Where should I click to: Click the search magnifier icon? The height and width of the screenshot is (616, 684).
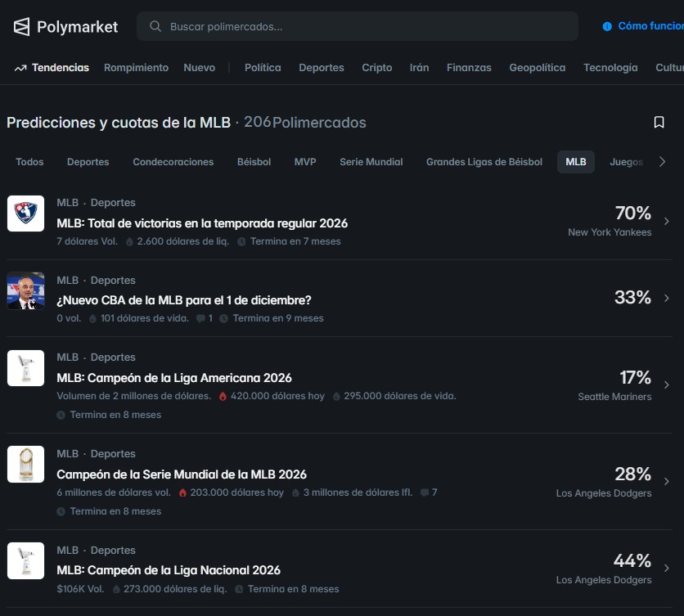[155, 27]
